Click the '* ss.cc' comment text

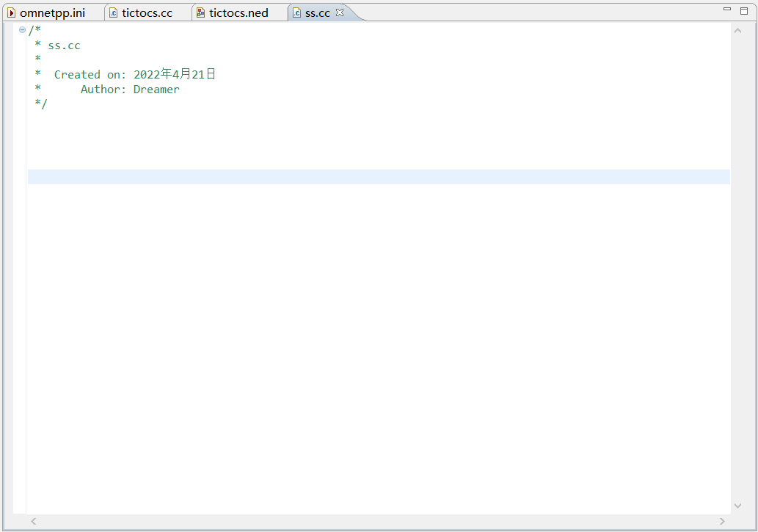click(57, 45)
